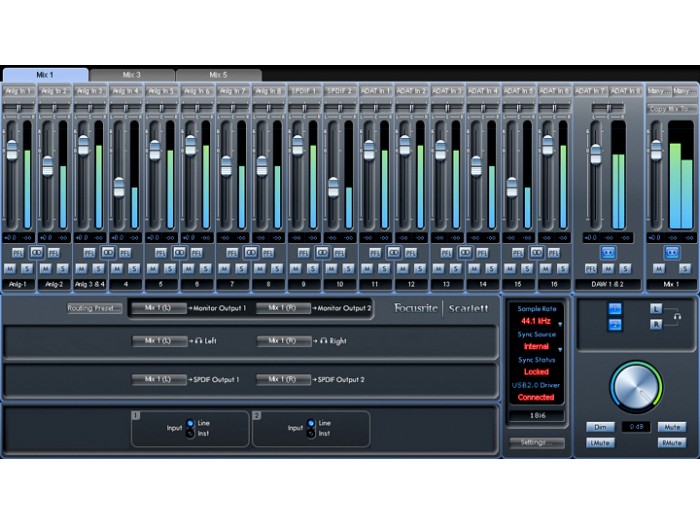This screenshot has height=525, width=700.
Task: Open the ADAT In 7 source selector
Action: pos(590,91)
